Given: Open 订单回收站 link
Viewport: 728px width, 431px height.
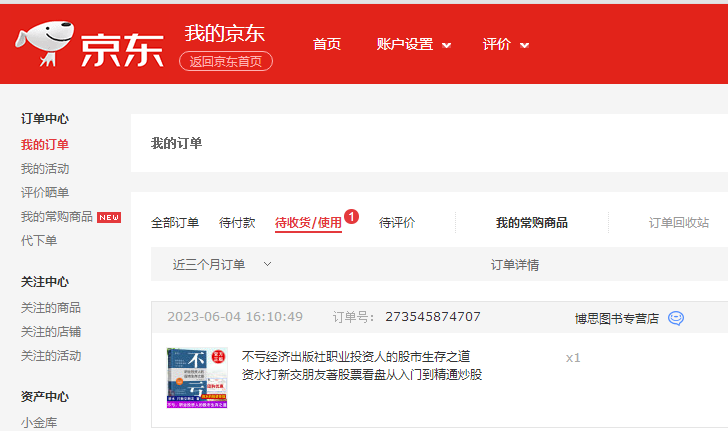Looking at the screenshot, I should (679, 222).
